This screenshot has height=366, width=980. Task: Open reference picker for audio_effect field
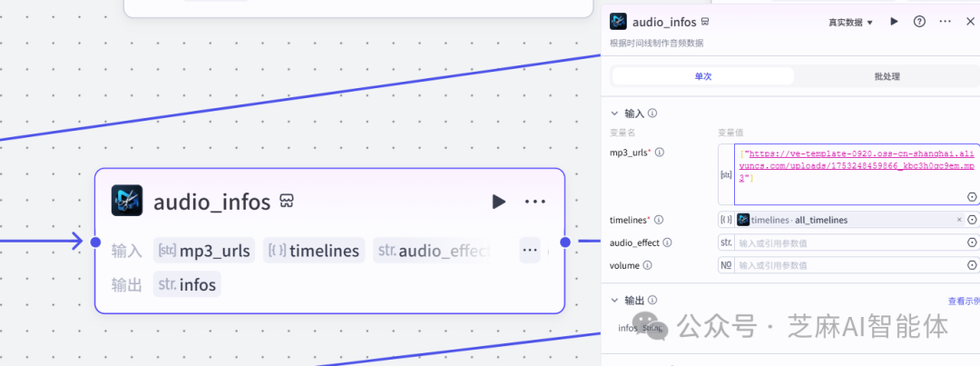tap(972, 242)
